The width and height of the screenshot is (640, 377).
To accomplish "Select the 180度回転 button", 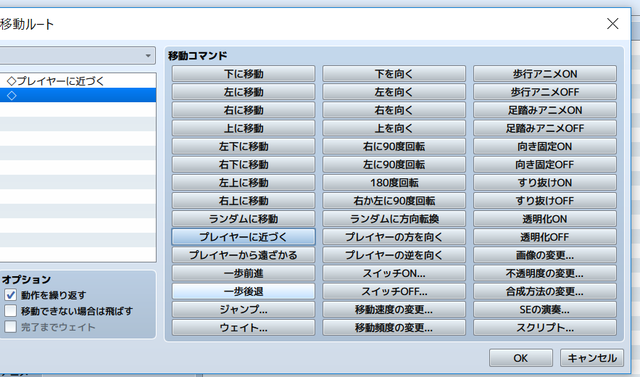I will tap(394, 182).
